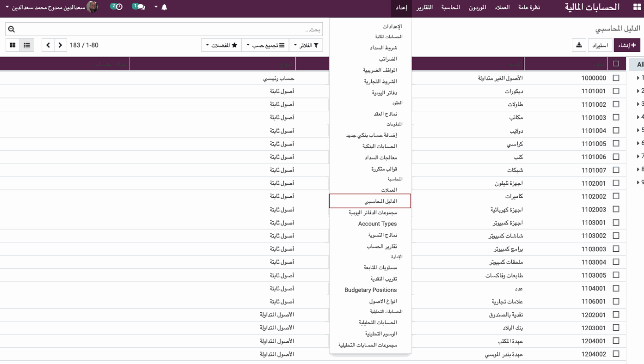Click the إنشاء create button

pyautogui.click(x=627, y=45)
